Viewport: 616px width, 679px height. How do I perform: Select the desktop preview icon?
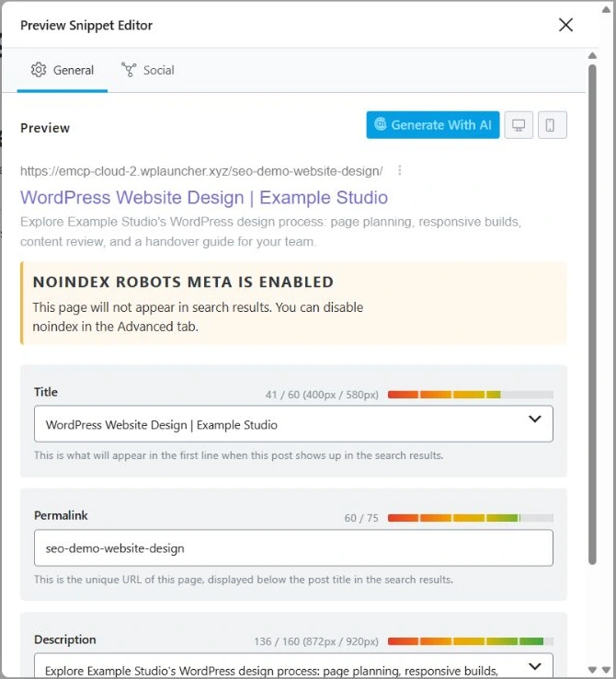519,125
